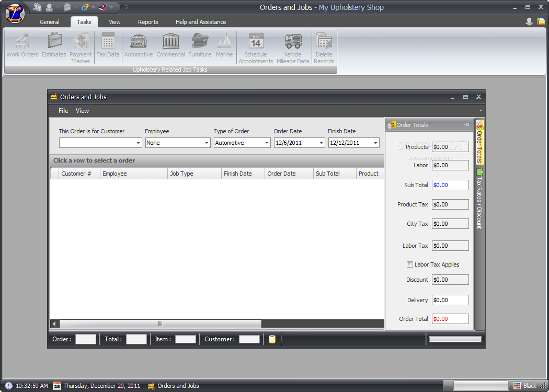Select Commercial job task icon

click(x=170, y=45)
